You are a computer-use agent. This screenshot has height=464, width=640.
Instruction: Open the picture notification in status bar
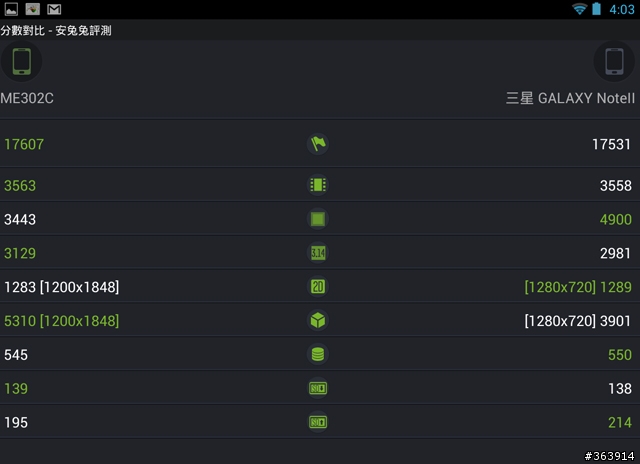[11, 9]
